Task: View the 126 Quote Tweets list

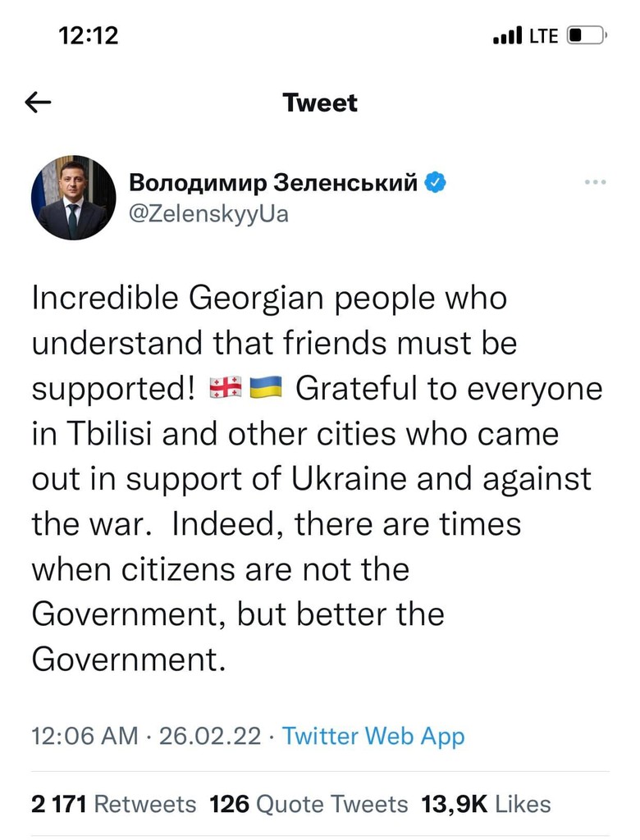Action: tap(309, 804)
